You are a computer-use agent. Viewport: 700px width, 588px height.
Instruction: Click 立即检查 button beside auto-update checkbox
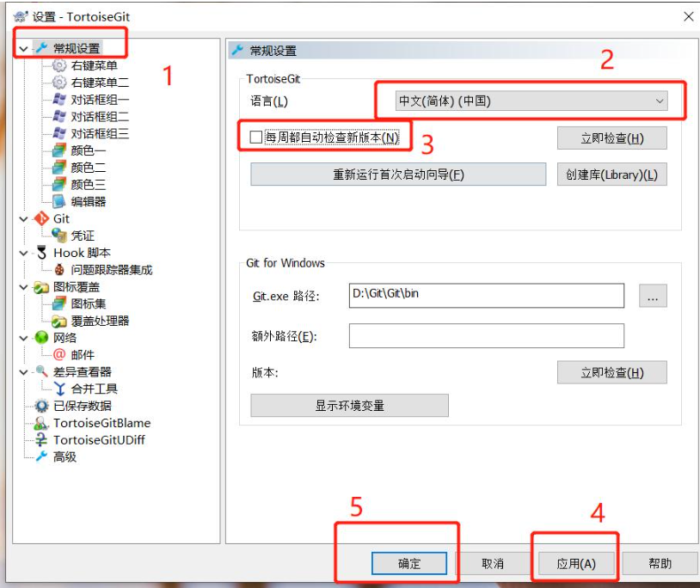click(x=612, y=138)
